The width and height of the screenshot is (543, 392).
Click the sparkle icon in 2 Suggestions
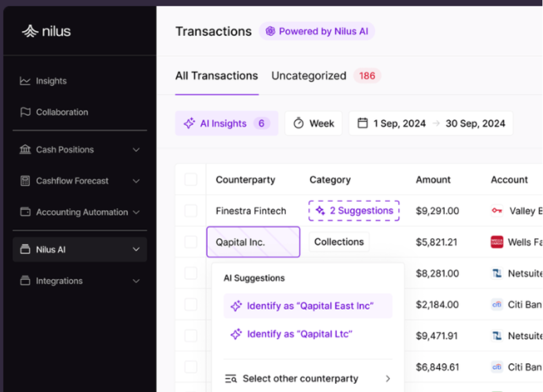[320, 210]
